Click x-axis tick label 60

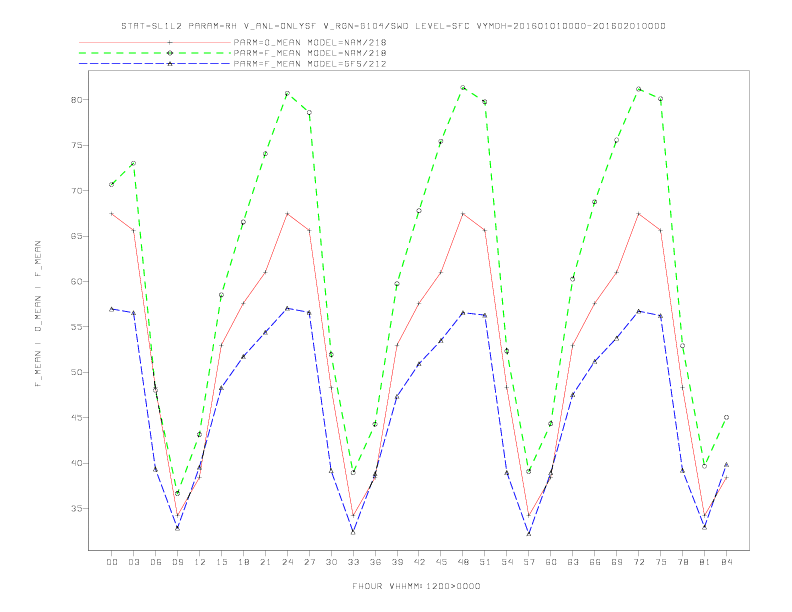(551, 562)
